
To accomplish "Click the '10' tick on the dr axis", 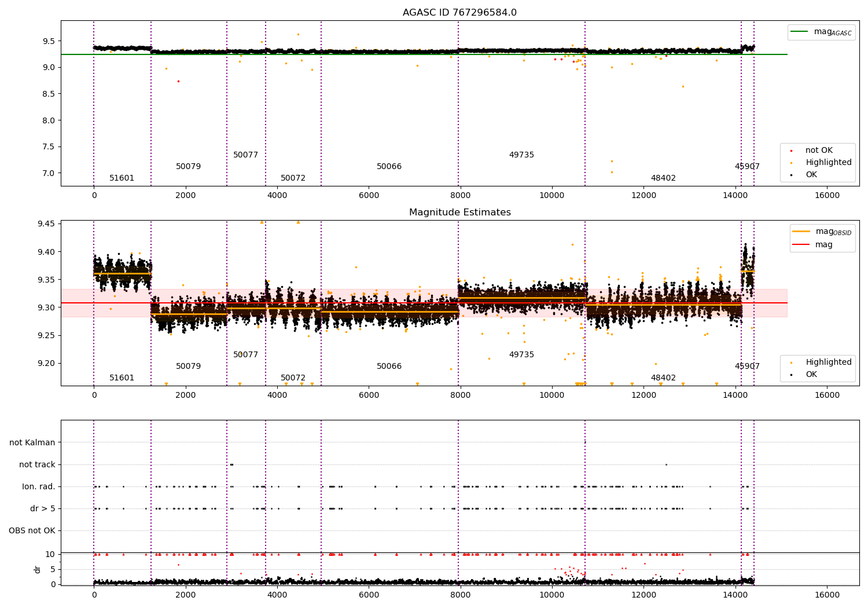I will tap(50, 554).
